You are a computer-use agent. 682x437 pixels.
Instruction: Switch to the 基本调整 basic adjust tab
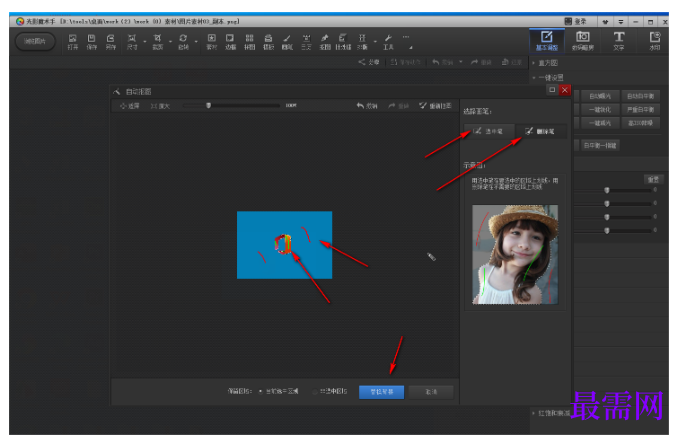click(547, 41)
